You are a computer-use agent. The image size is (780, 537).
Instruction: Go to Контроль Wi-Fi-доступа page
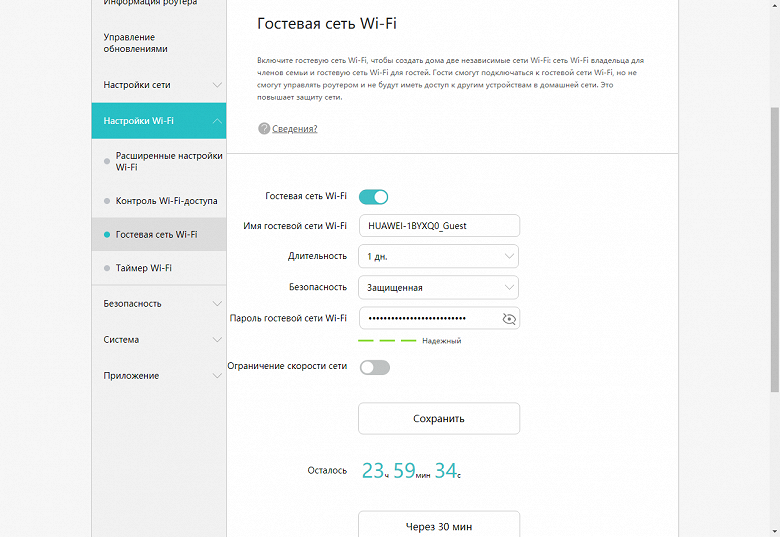(166, 201)
